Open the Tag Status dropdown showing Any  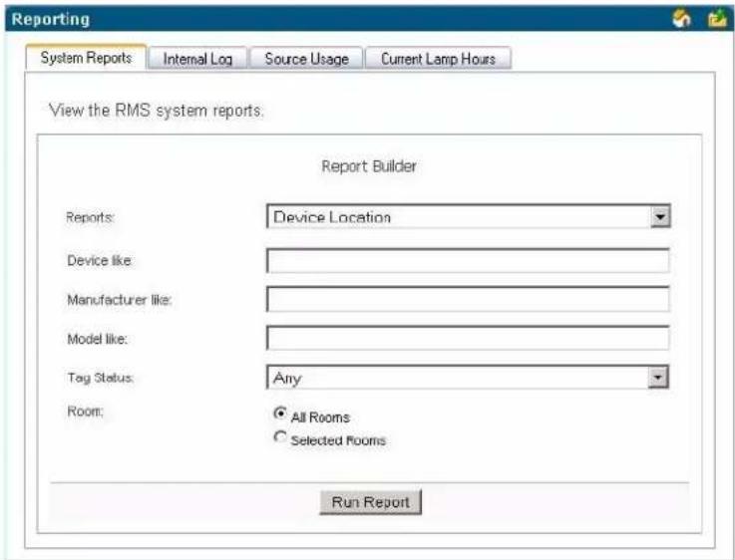[x=468, y=378]
